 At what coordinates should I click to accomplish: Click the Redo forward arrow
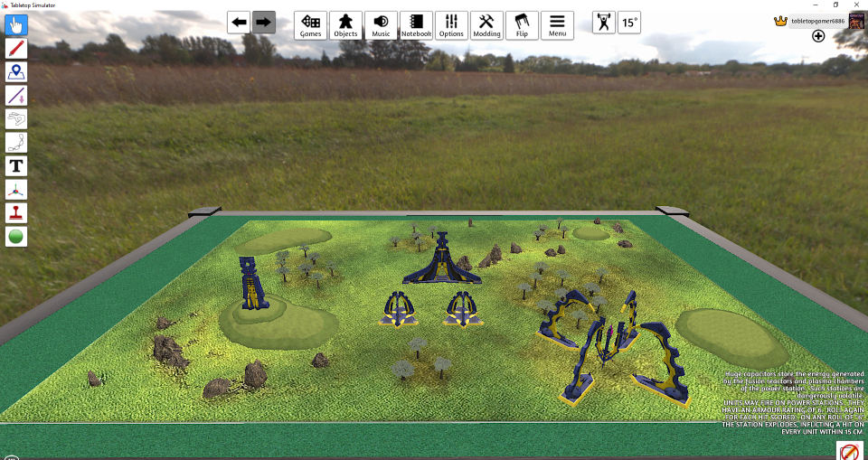point(264,23)
